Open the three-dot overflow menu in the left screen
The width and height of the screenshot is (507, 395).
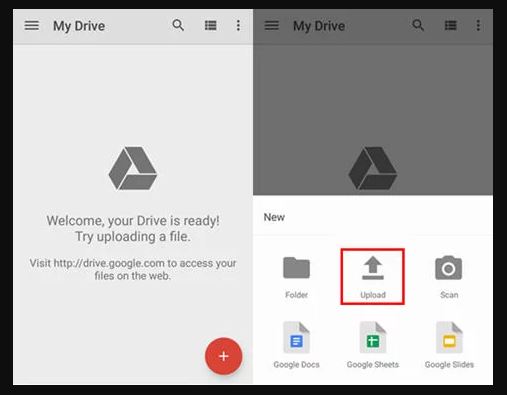coord(238,25)
